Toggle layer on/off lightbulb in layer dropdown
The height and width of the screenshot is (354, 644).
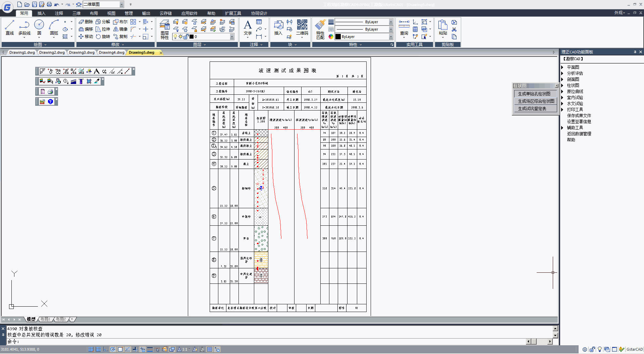point(175,37)
